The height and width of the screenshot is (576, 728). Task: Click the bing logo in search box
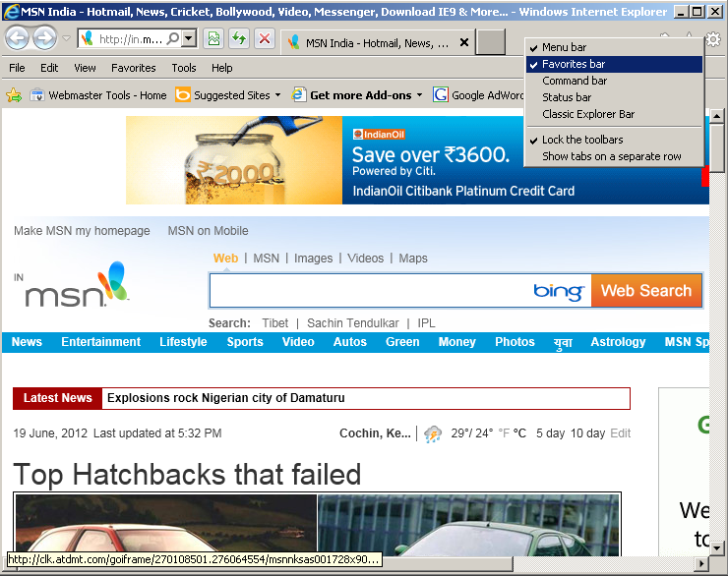tap(559, 291)
